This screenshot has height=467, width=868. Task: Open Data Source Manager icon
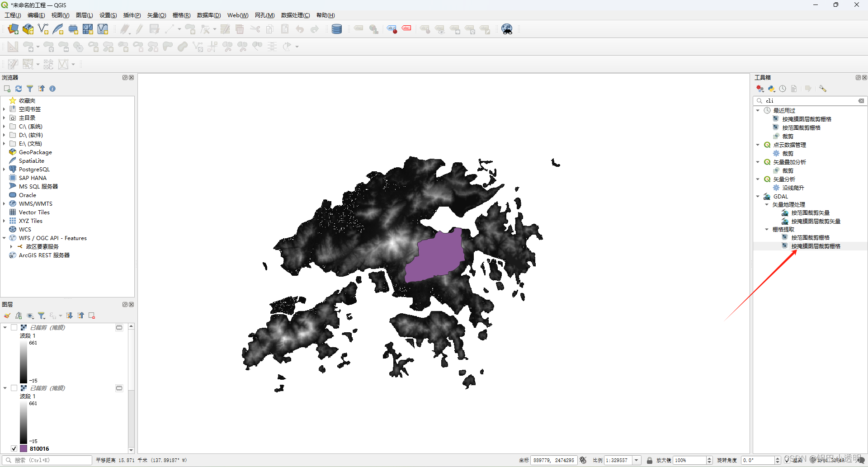click(x=13, y=29)
